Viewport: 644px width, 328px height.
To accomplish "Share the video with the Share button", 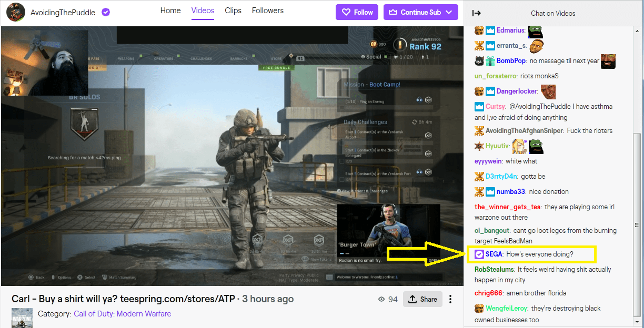I will [x=423, y=299].
